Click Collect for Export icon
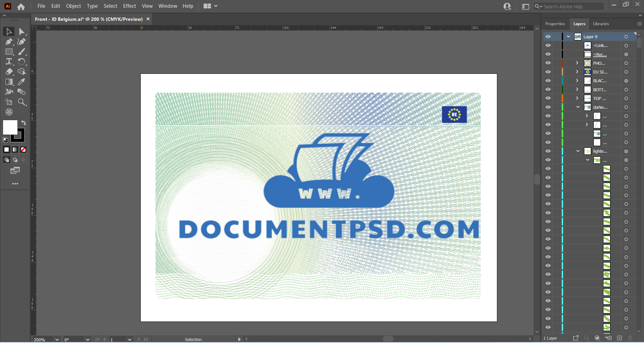644x343 pixels. coord(576,338)
